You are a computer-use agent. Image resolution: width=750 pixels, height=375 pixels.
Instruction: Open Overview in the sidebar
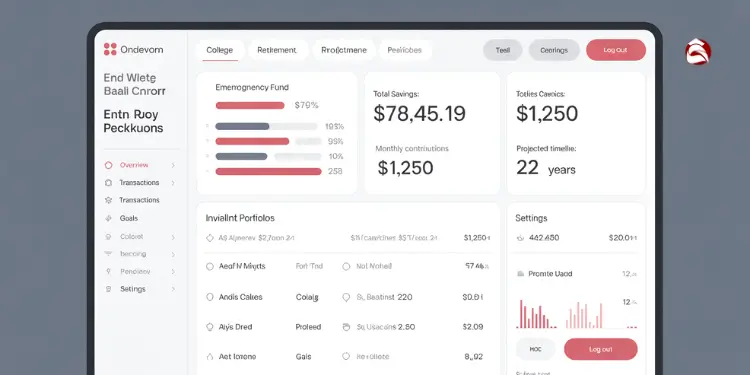click(x=134, y=165)
